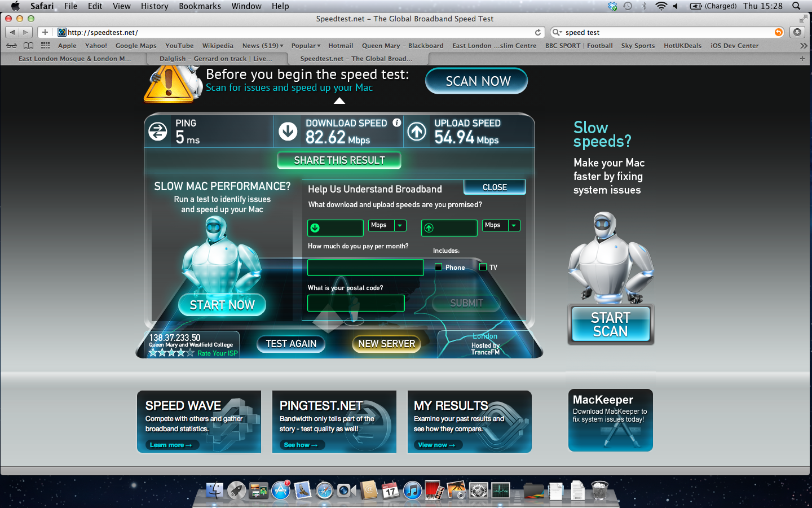Click the download arrow icon beside 82.62 Mbps

pyautogui.click(x=288, y=132)
